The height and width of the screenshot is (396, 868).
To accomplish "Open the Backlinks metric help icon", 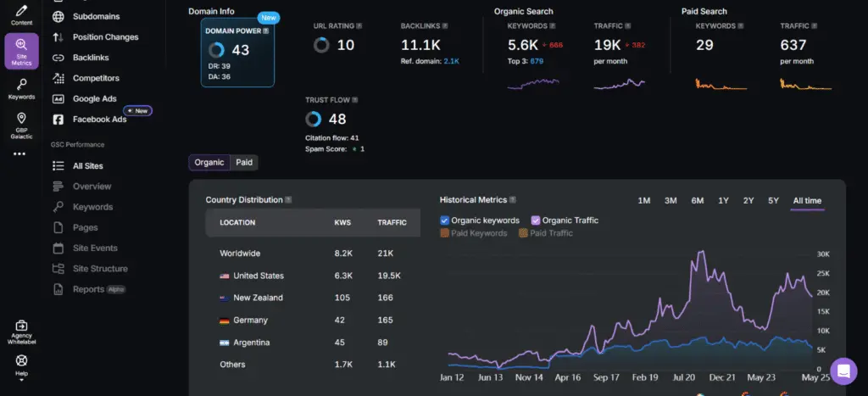I will [445, 26].
